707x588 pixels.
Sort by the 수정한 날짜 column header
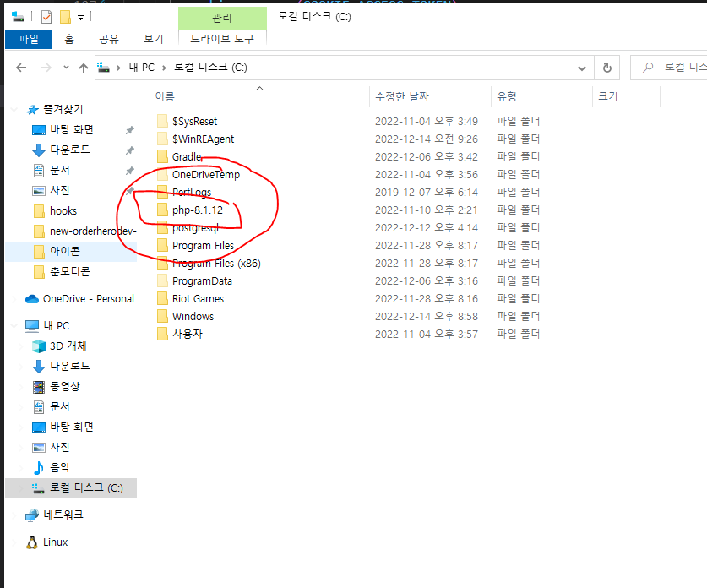coord(402,96)
